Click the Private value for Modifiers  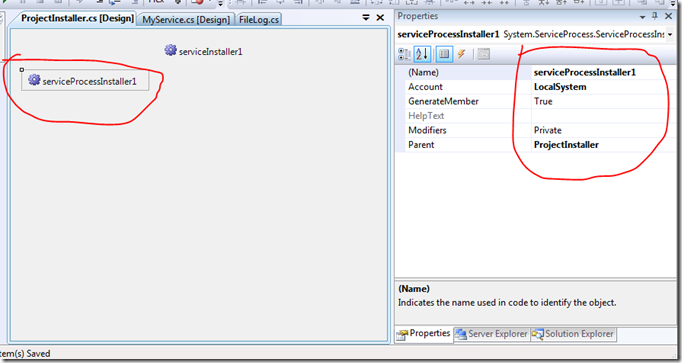[x=548, y=130]
